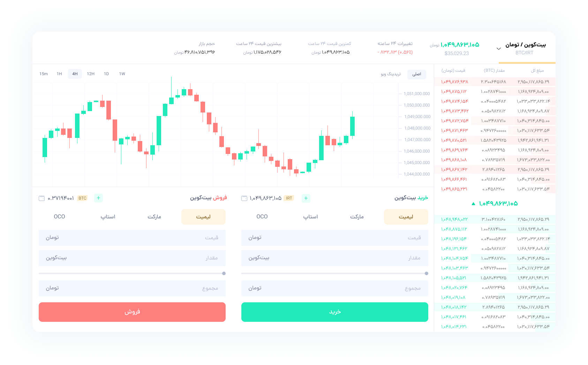Click the مقدار (BTC) column header

pos(494,70)
